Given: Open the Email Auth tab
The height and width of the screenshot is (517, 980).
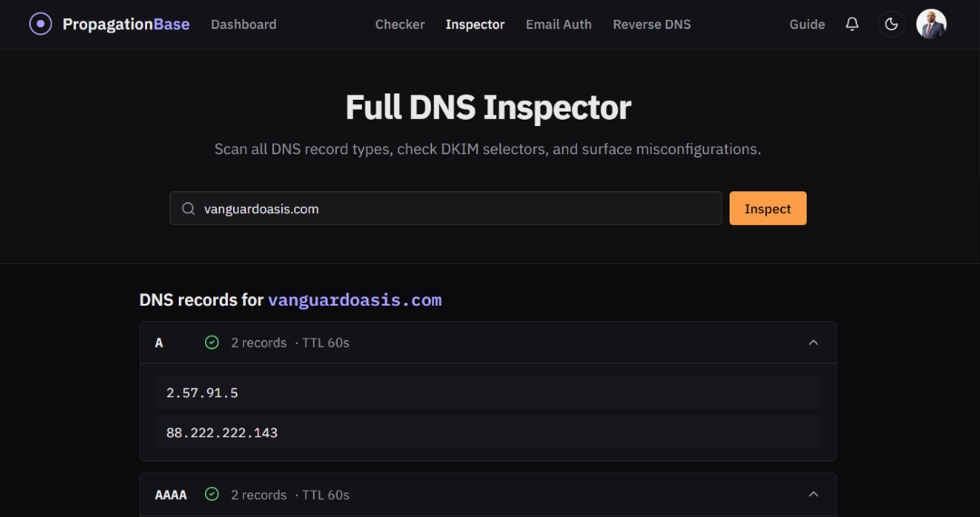Looking at the screenshot, I should (559, 24).
